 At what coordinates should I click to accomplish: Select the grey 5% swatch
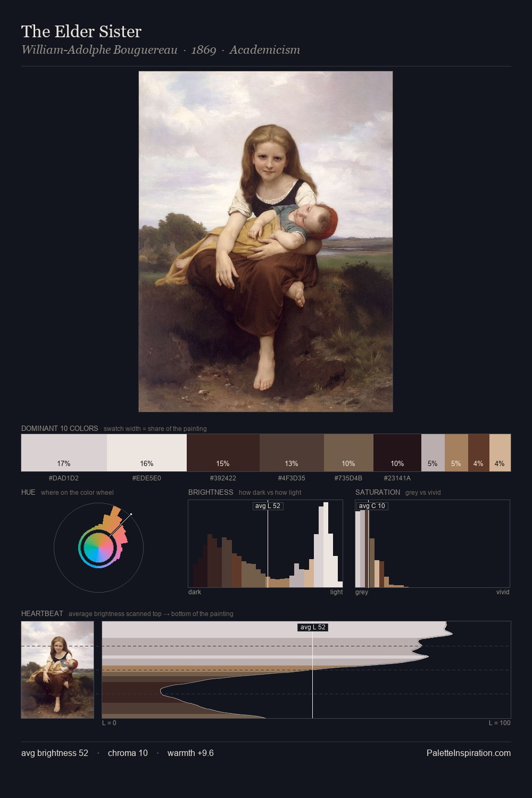(x=433, y=453)
